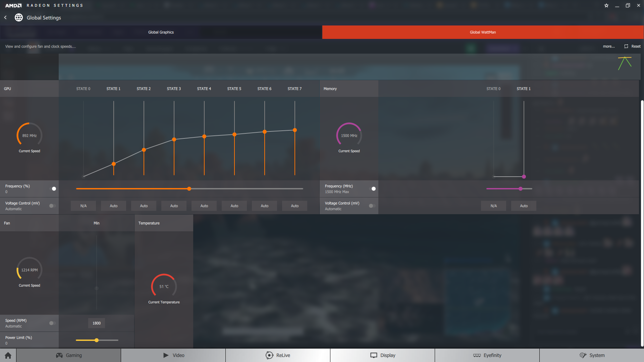Click the AMD logo in title bar
Viewport: 644px width, 362px height.
coord(13,5)
